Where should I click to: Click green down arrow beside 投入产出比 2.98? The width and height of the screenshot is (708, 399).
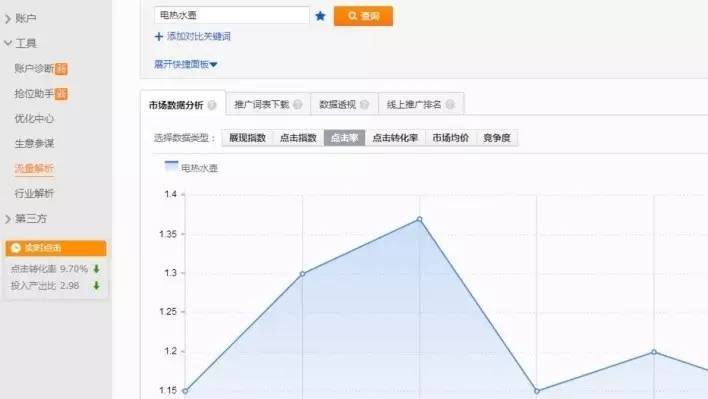(x=96, y=286)
